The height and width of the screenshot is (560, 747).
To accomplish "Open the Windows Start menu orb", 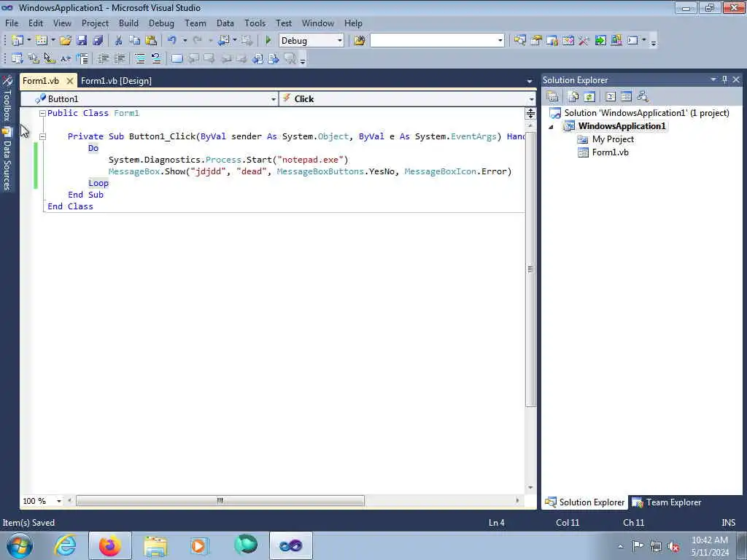I will click(20, 545).
